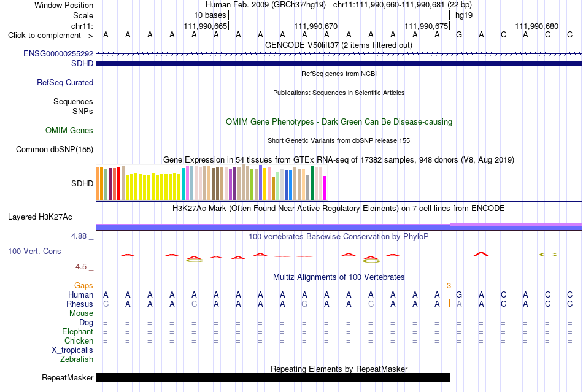Click the G mismatch in the Rhesus row
583x392 pixels.
[304, 304]
